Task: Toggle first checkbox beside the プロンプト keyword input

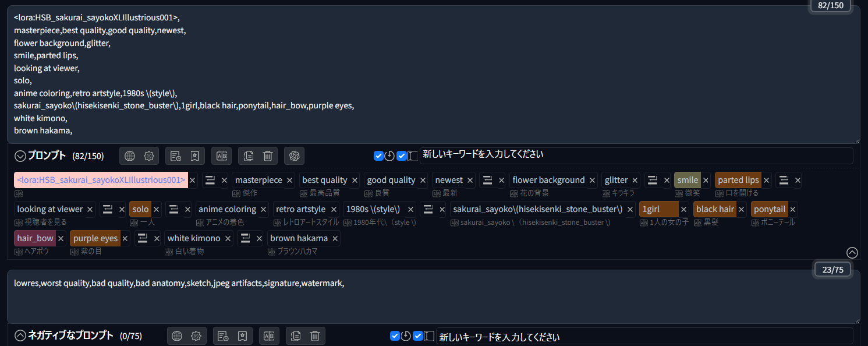Action: pyautogui.click(x=378, y=156)
